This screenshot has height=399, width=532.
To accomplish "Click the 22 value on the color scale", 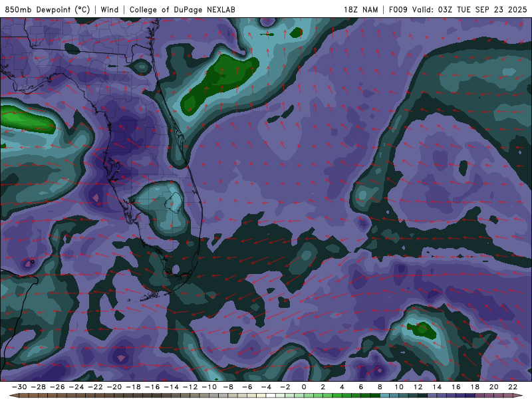I will [x=513, y=387].
